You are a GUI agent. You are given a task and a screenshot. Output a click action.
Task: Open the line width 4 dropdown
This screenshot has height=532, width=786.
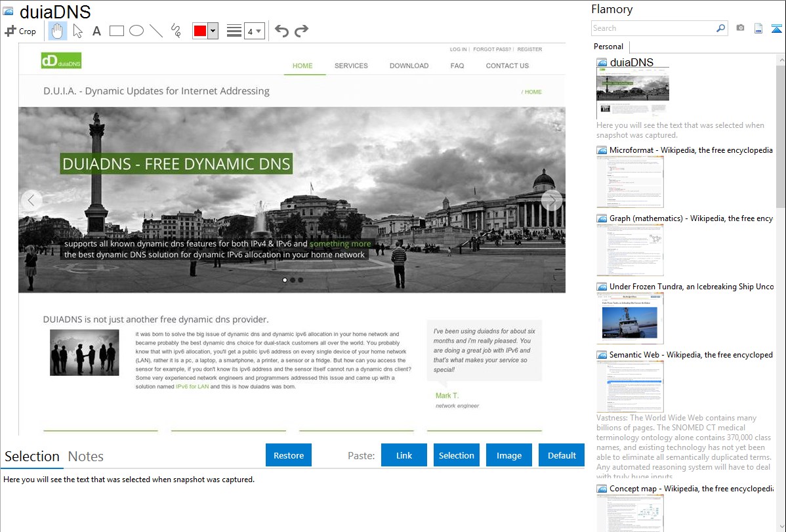(x=255, y=31)
